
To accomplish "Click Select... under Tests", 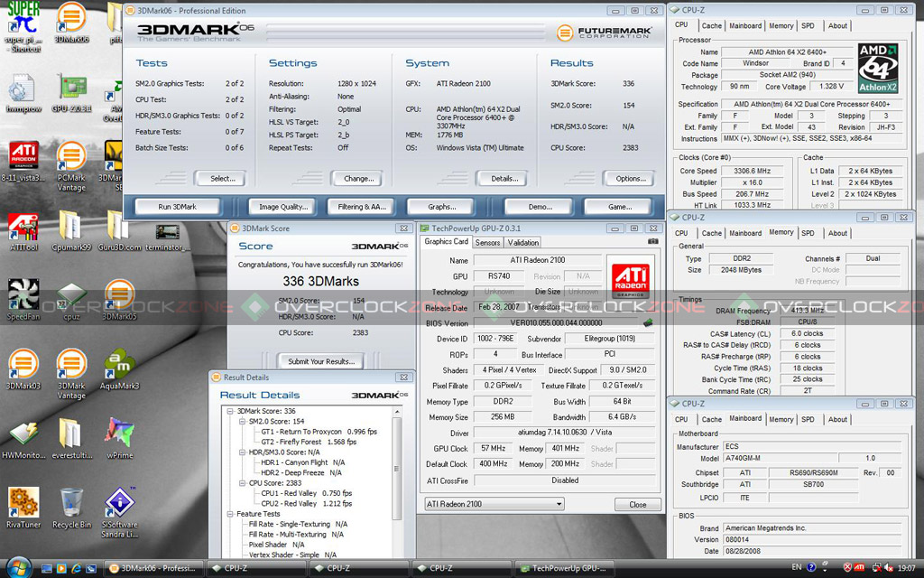I will (x=220, y=178).
